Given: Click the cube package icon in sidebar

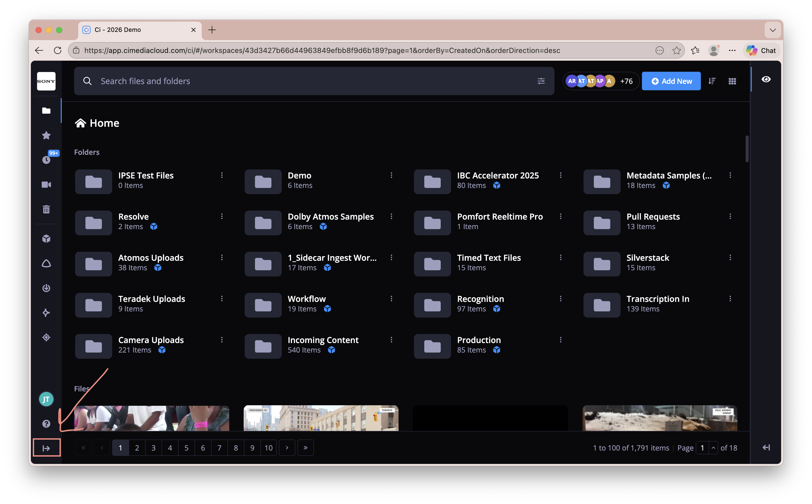Looking at the screenshot, I should coord(46,239).
